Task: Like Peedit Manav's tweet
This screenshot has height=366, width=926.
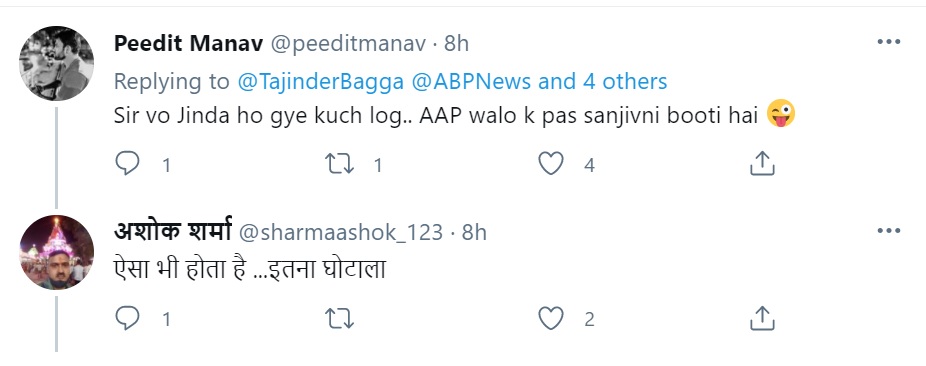Action: (x=551, y=164)
